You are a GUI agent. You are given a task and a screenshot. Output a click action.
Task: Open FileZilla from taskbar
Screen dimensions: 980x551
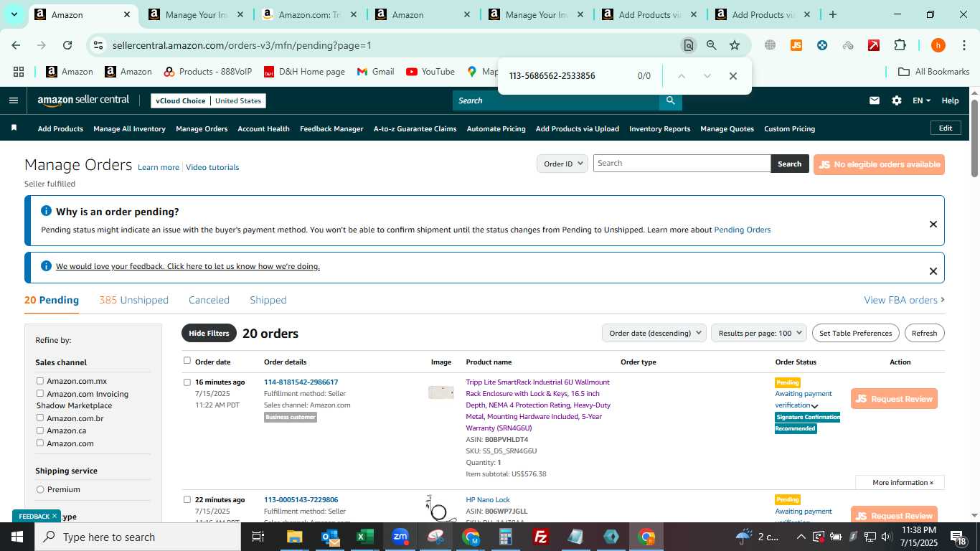[541, 537]
